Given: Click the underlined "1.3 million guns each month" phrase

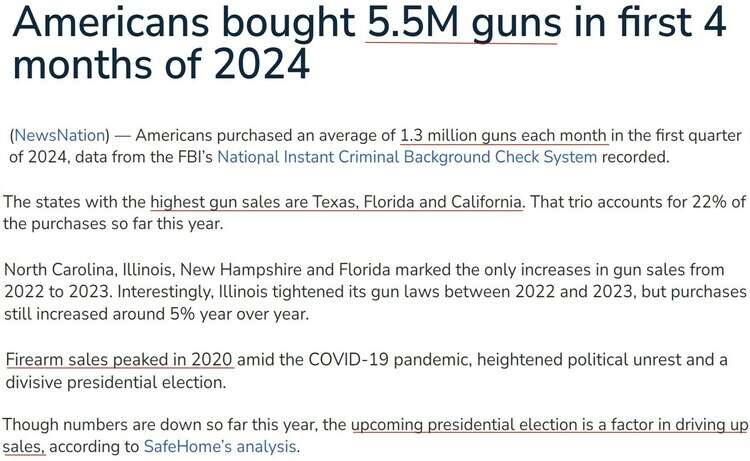Looking at the screenshot, I should pyautogui.click(x=503, y=136).
